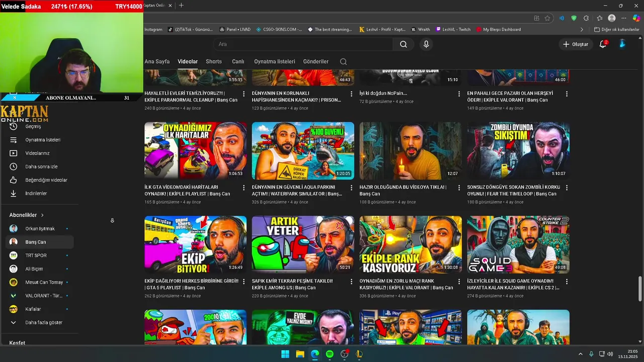Open the Diğer sık kullanılanlar bookmarks folder
Image resolution: width=644 pixels, height=362 pixels.
point(617,30)
